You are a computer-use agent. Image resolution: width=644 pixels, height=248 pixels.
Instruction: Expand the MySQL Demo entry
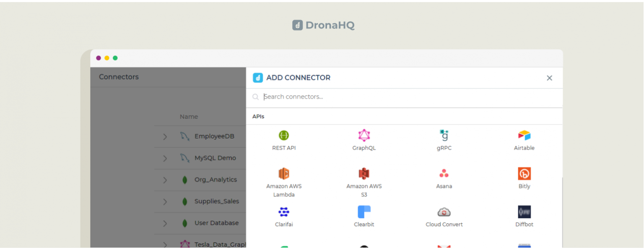point(164,158)
